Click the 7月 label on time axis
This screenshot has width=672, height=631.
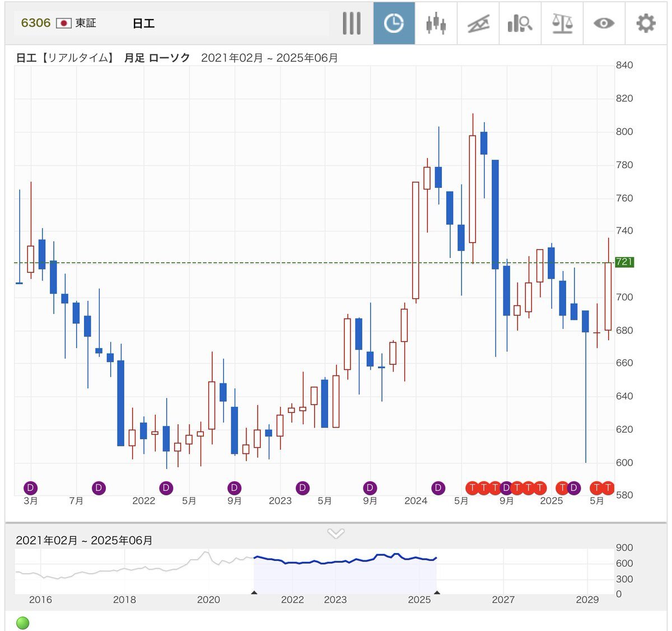pyautogui.click(x=76, y=501)
